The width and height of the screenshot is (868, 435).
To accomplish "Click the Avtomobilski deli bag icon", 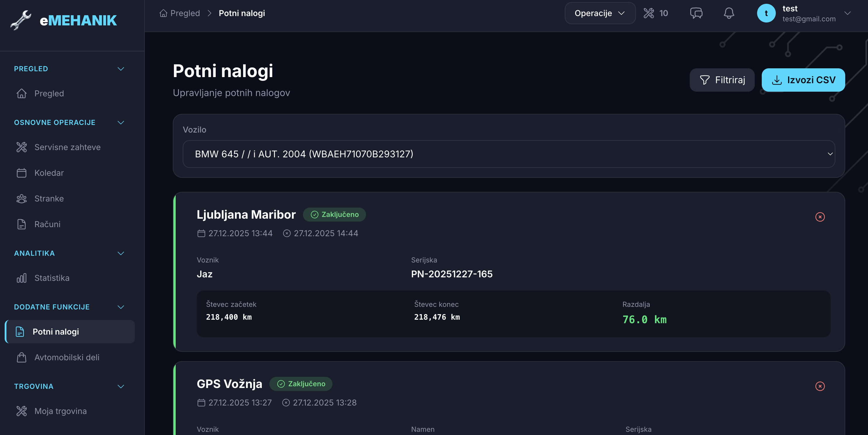I will click(21, 358).
